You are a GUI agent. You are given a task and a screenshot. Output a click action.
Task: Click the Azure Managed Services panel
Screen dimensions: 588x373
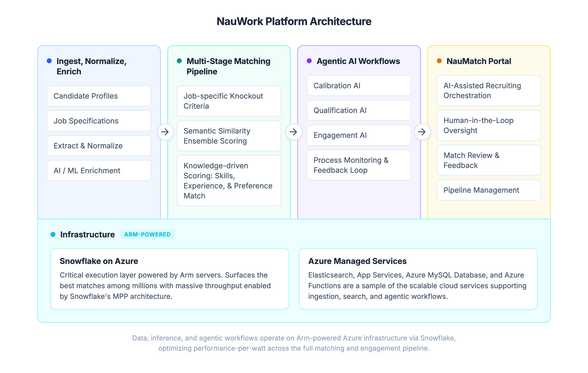[x=418, y=279]
